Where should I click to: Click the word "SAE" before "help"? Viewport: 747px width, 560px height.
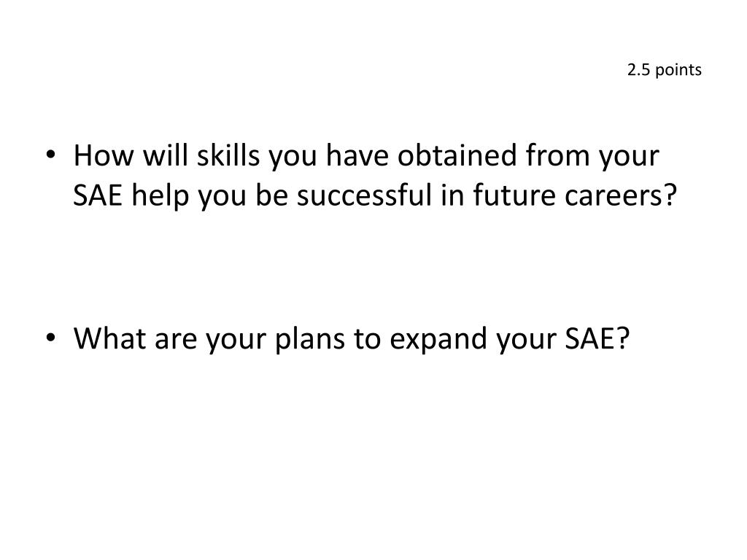click(x=98, y=195)
